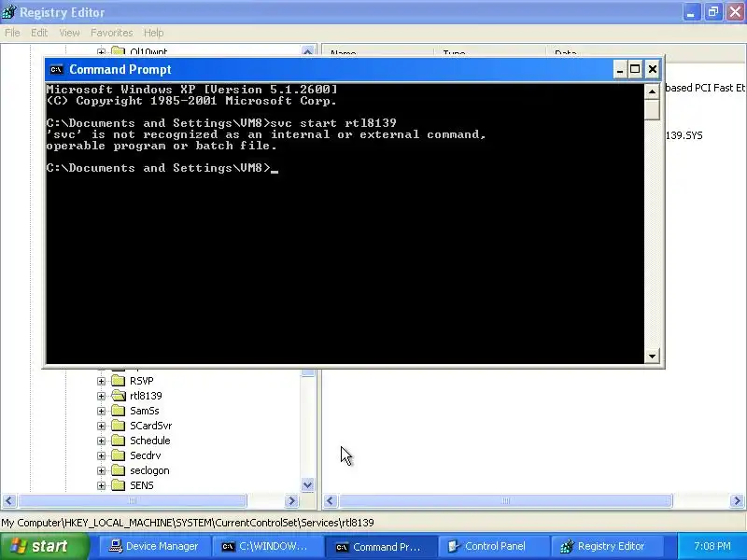The width and height of the screenshot is (747, 560).
Task: Click the Command Prompt scroll down arrow
Action: tap(652, 356)
